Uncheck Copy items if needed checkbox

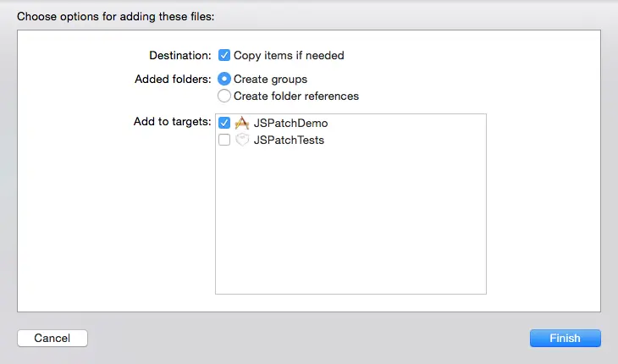tap(223, 55)
